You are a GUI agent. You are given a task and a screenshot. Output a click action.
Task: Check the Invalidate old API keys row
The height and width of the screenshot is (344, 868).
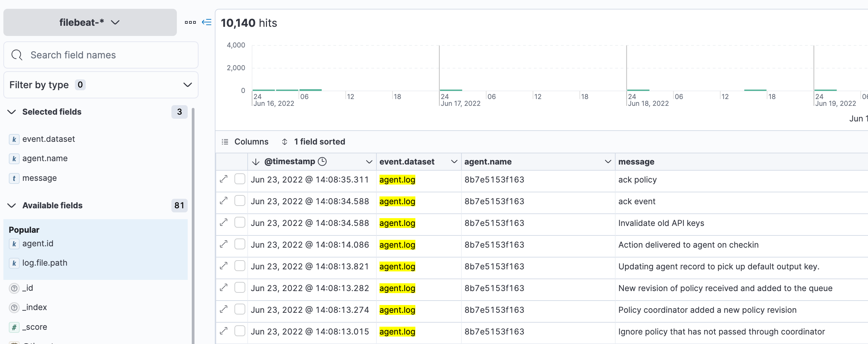pyautogui.click(x=240, y=223)
